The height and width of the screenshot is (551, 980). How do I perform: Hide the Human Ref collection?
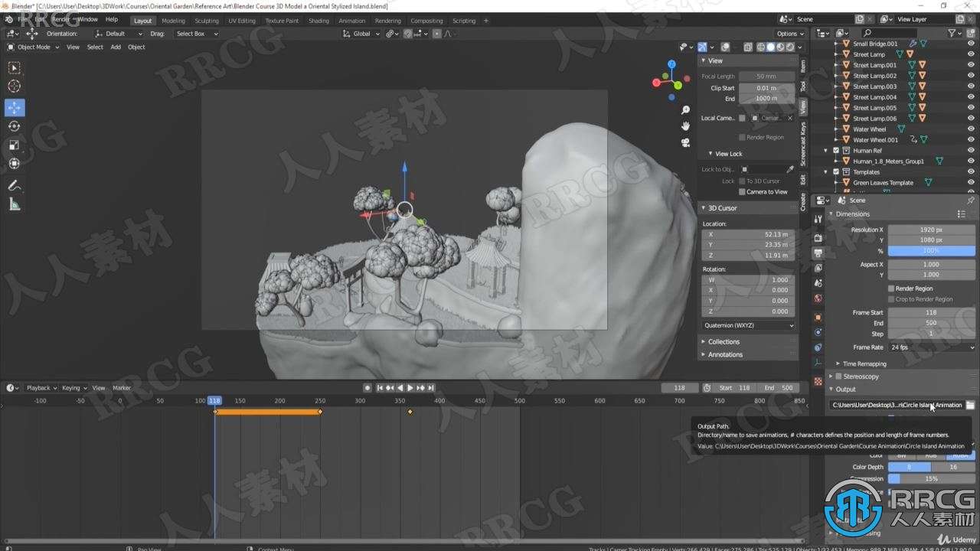point(971,151)
